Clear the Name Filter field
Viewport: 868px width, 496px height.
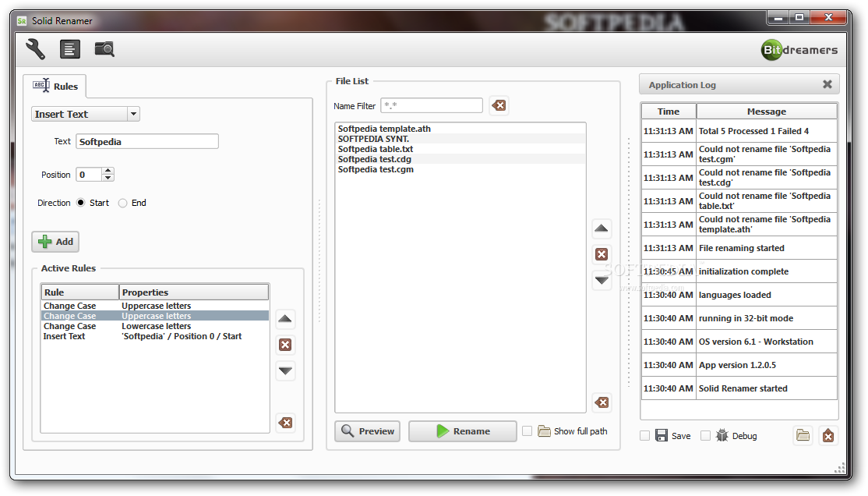click(499, 105)
